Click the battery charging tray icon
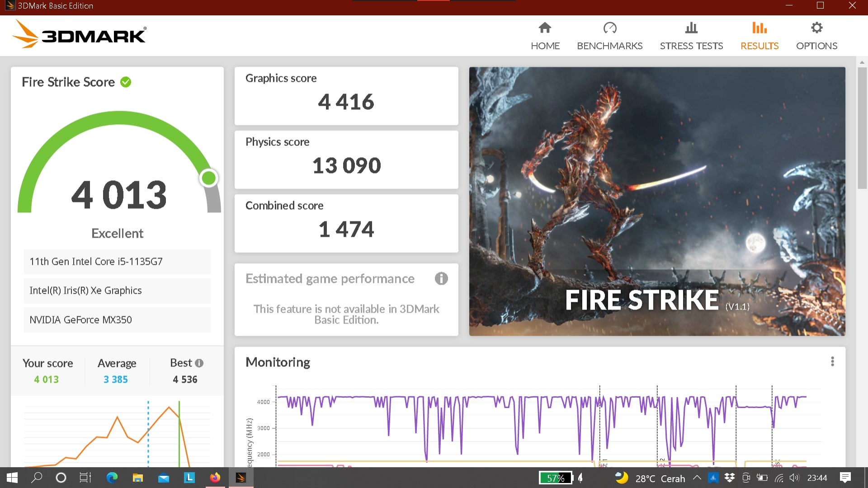Viewport: 868px width, 488px height. click(762, 478)
